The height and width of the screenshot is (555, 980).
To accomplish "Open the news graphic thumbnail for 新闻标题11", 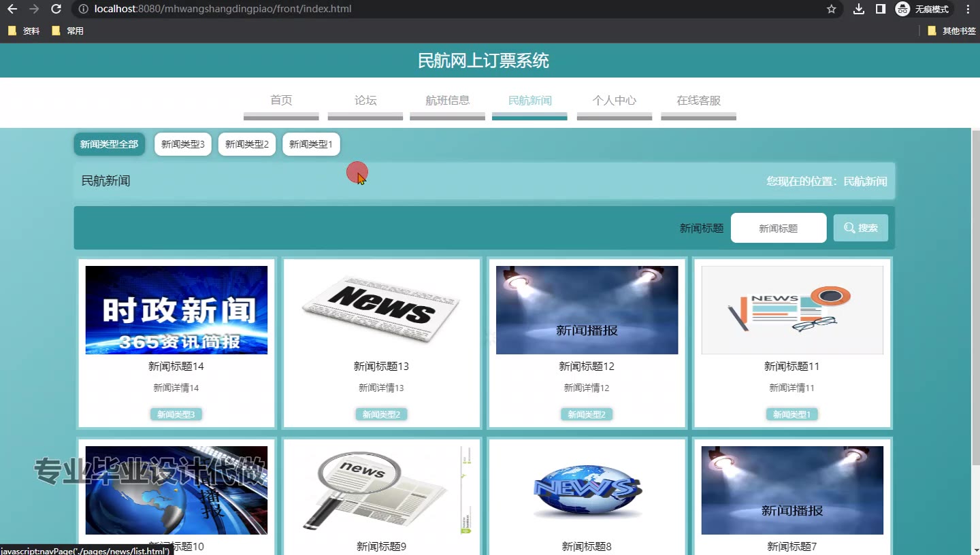I will tap(792, 310).
